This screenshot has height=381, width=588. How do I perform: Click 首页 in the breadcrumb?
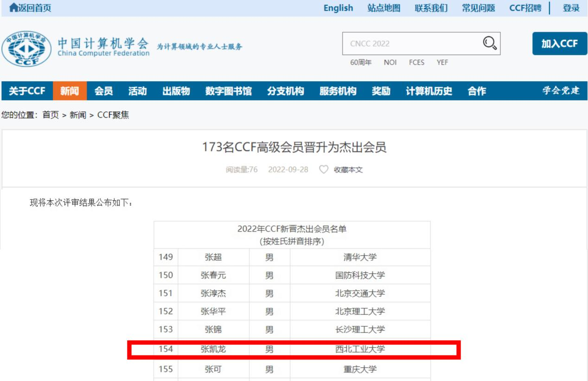click(x=51, y=115)
